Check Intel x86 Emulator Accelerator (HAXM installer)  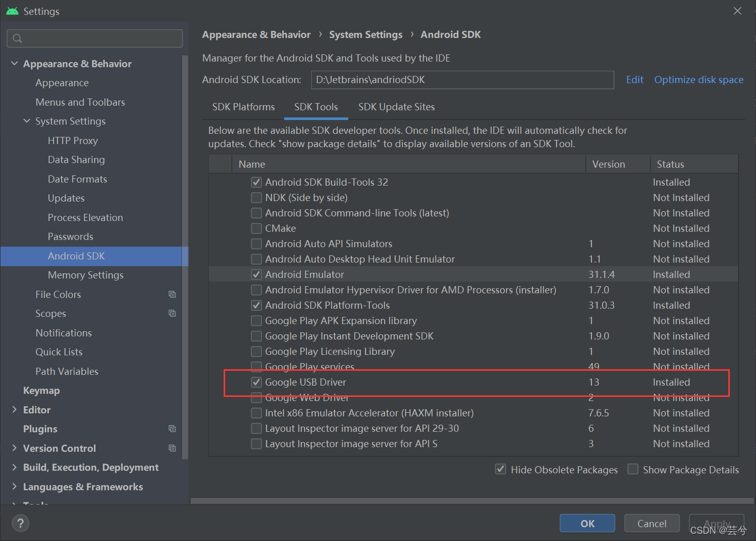click(x=256, y=413)
